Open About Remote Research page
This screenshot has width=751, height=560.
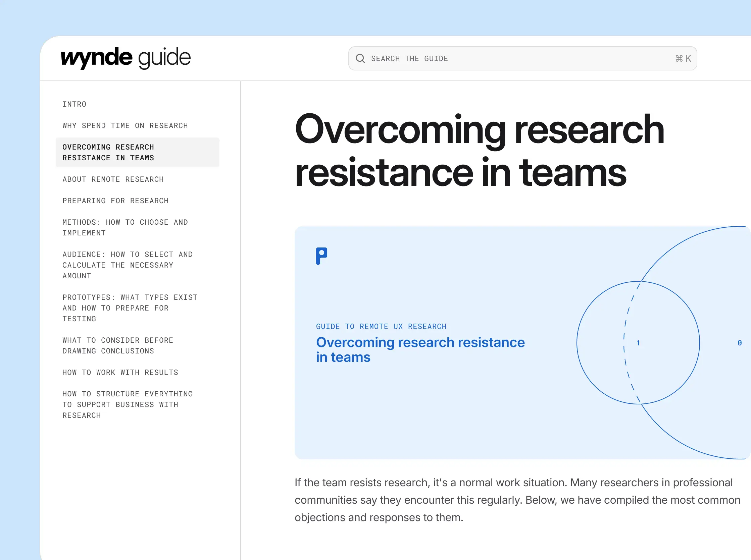(x=113, y=179)
